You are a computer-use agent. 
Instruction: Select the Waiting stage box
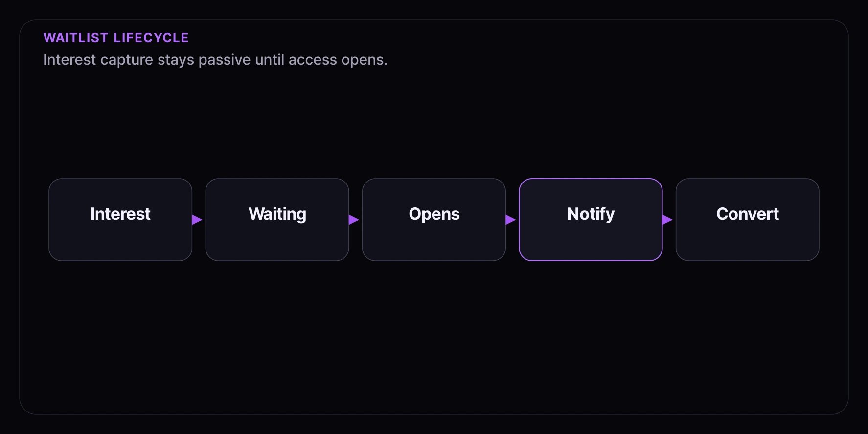pos(277,220)
